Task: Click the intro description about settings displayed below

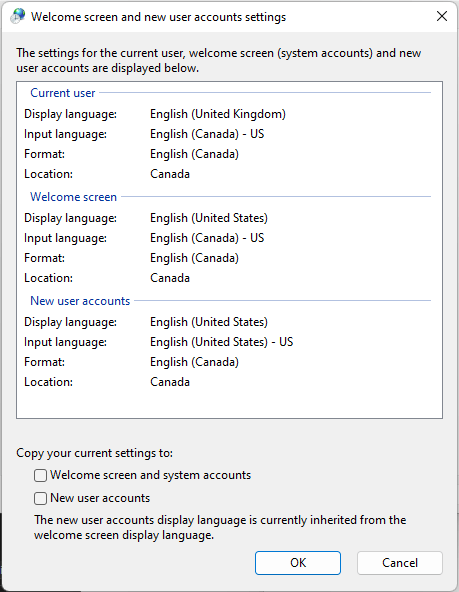Action: (x=219, y=60)
